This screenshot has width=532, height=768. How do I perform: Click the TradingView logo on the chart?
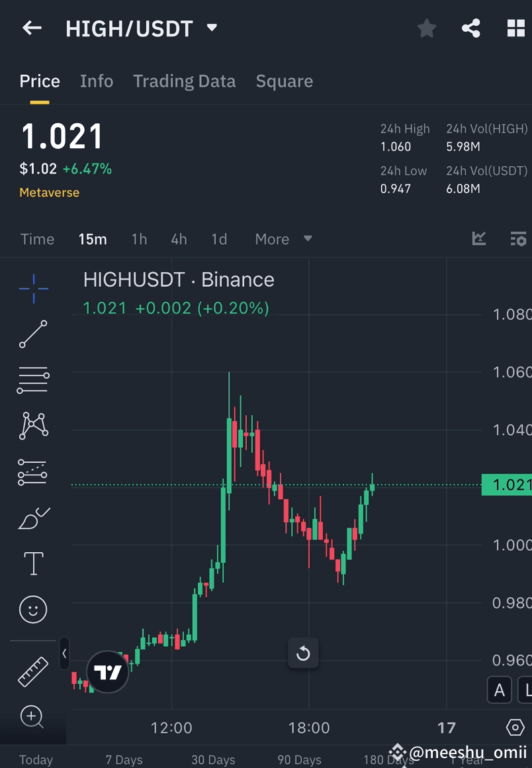107,671
